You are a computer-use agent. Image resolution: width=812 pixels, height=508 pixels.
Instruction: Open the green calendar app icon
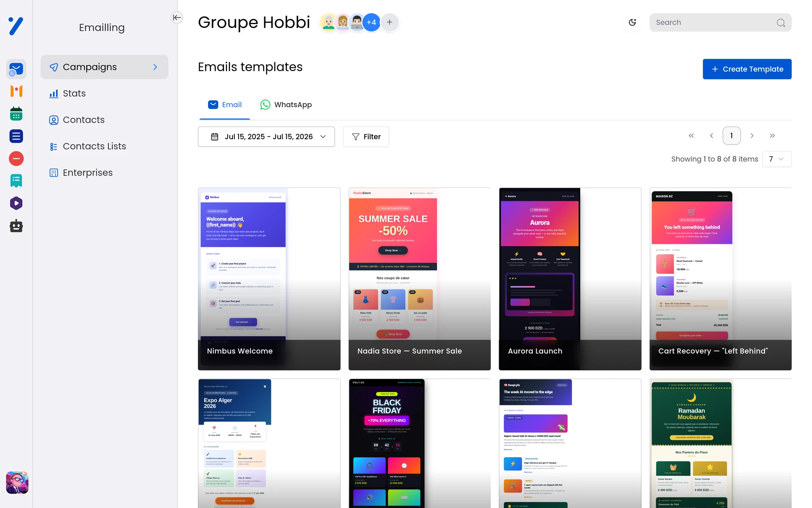tap(16, 113)
